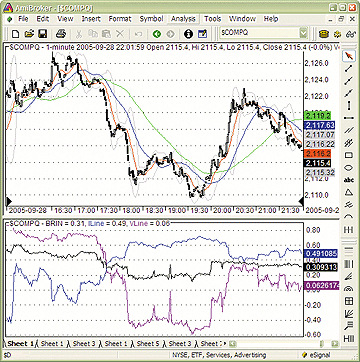Save using the floppy disk icon

pos(43,34)
